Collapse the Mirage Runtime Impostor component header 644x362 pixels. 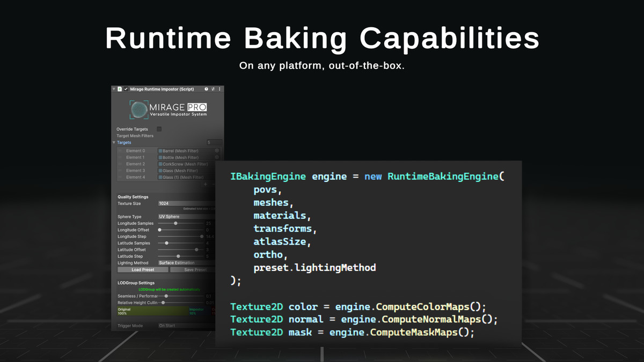pyautogui.click(x=113, y=89)
